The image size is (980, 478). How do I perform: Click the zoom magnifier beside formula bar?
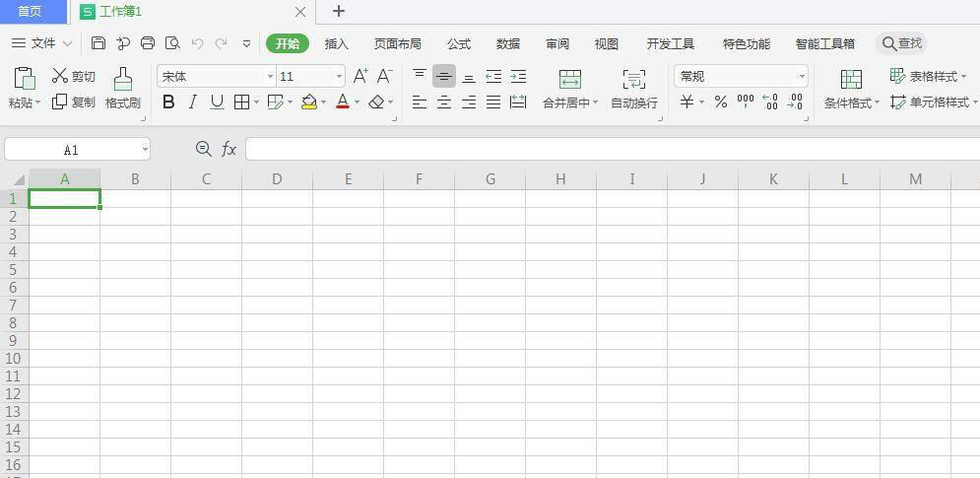203,149
